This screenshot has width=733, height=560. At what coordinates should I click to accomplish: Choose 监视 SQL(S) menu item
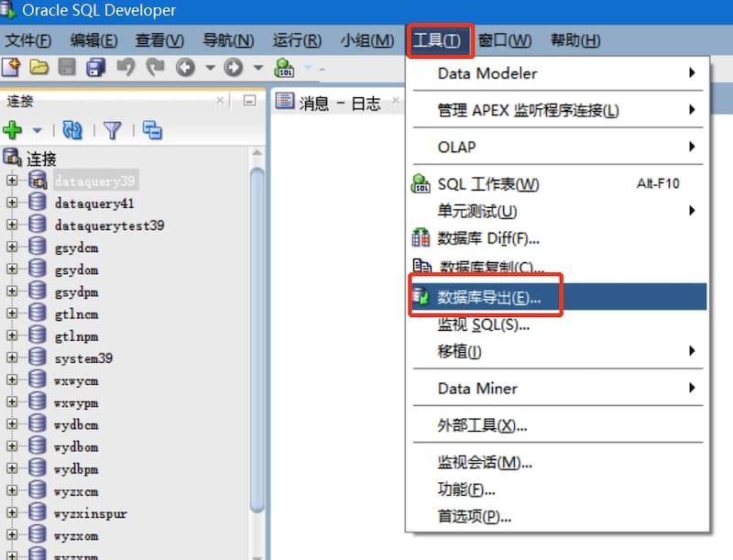pyautogui.click(x=557, y=324)
